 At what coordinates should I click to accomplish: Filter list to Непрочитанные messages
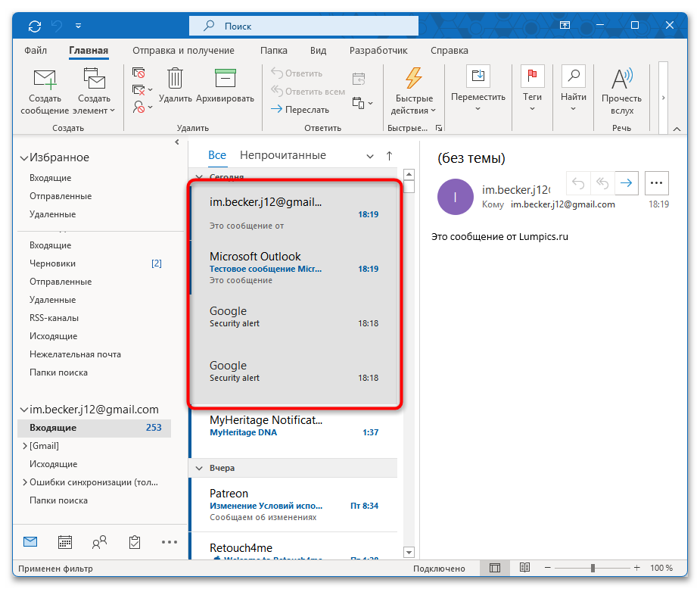tap(282, 155)
